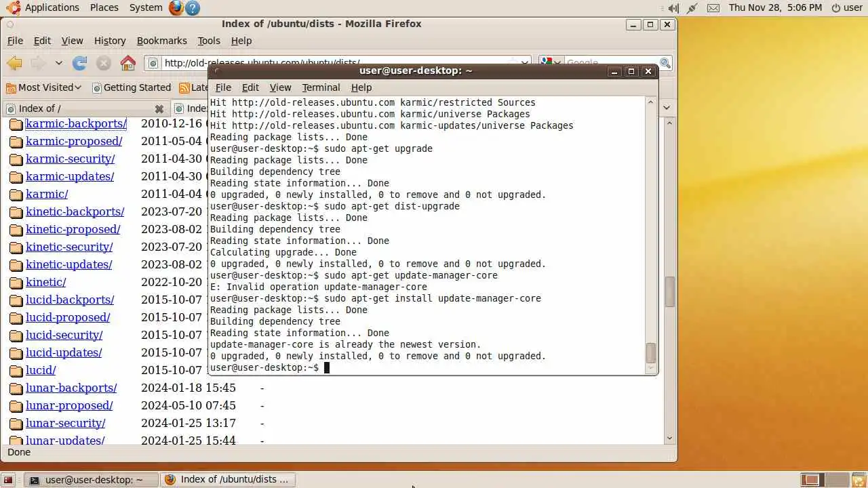Click folder icon beside karmic/
The image size is (868, 488).
pyautogui.click(x=16, y=195)
